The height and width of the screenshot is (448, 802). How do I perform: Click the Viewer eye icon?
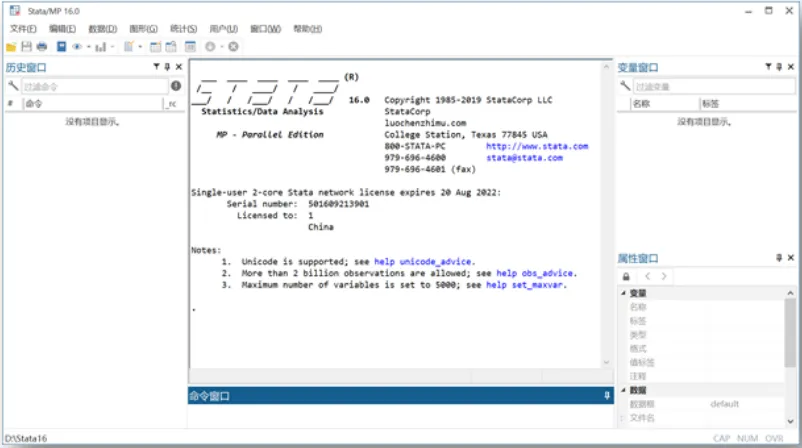[77, 47]
